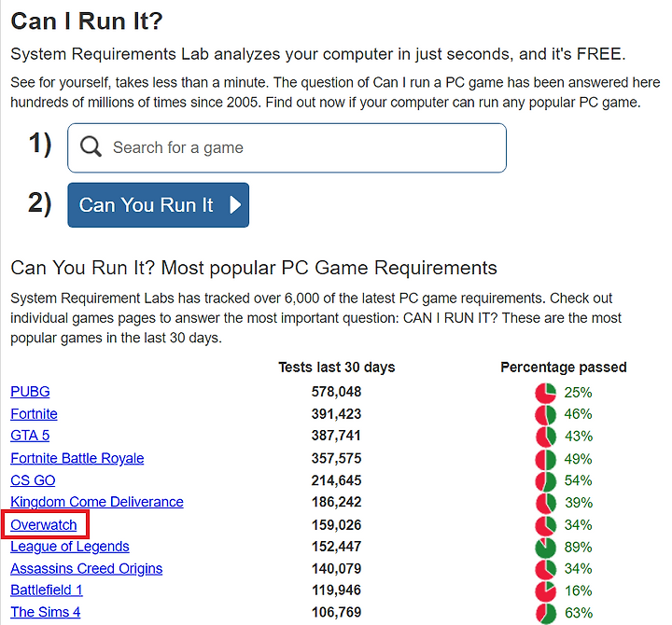The height and width of the screenshot is (625, 672).
Task: Click the pie chart for Overwatch
Action: (545, 525)
